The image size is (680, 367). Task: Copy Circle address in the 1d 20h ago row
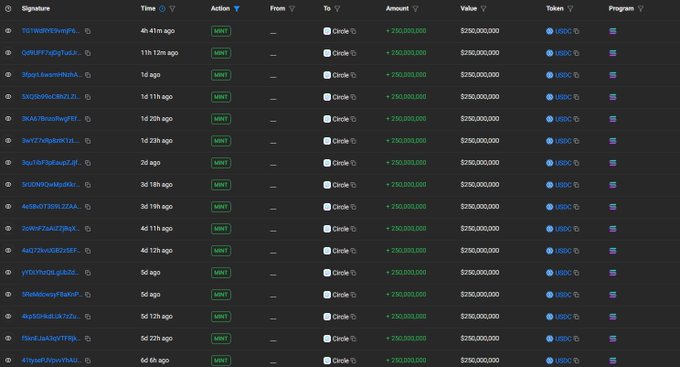pyautogui.click(x=353, y=119)
